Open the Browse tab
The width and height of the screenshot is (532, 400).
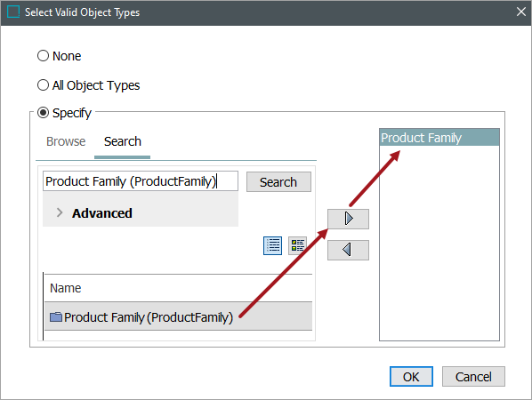66,141
